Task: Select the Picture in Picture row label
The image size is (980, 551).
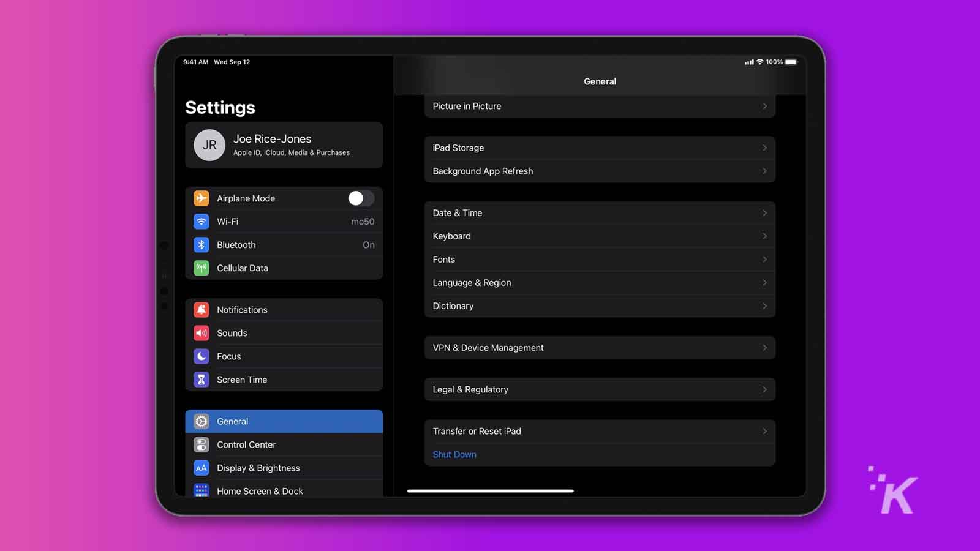Action: (x=467, y=106)
